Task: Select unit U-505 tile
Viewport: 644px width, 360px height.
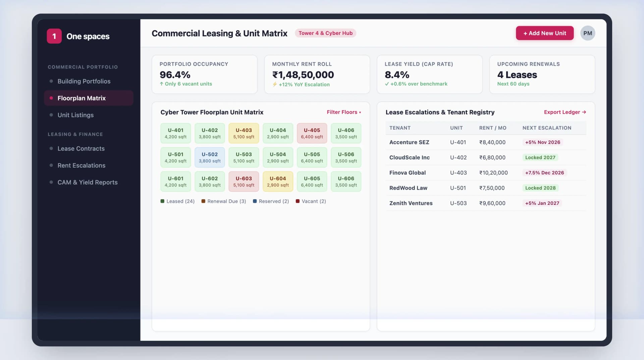Action: click(312, 157)
